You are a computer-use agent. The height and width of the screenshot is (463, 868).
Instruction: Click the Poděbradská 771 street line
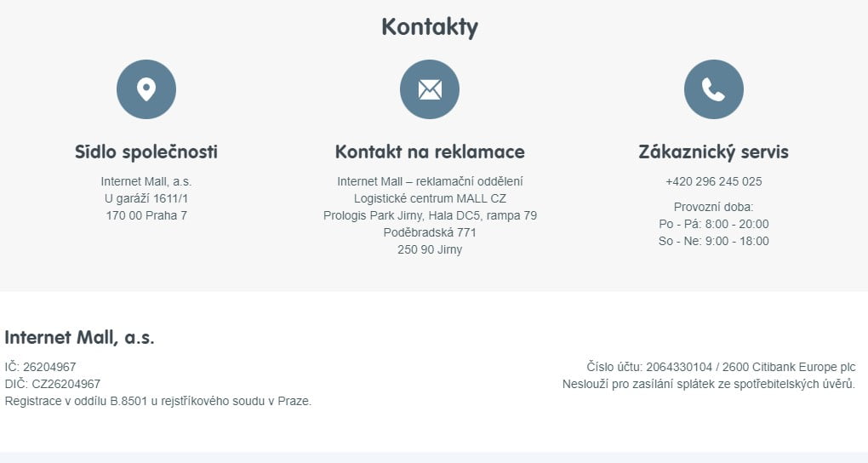[430, 232]
